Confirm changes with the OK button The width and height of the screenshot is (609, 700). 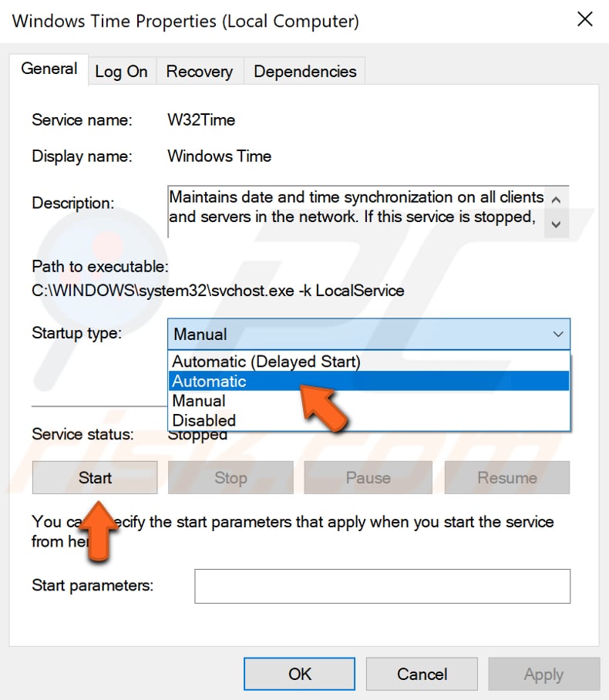(298, 673)
